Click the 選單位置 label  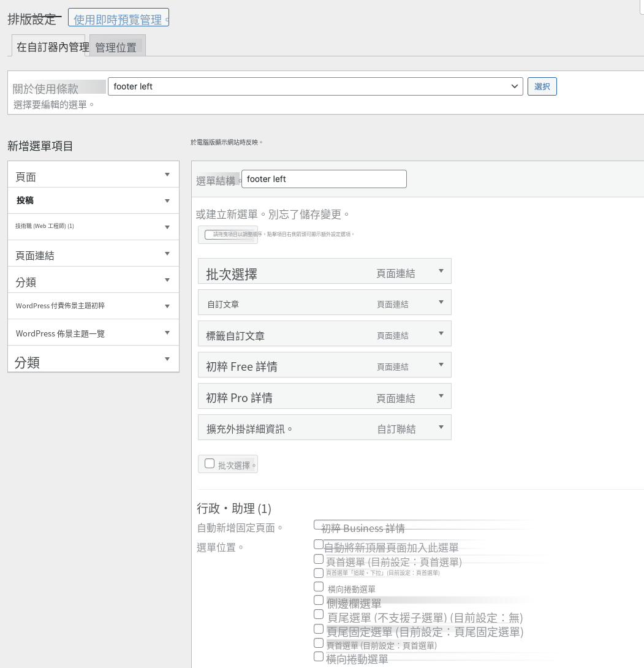pyautogui.click(x=219, y=547)
